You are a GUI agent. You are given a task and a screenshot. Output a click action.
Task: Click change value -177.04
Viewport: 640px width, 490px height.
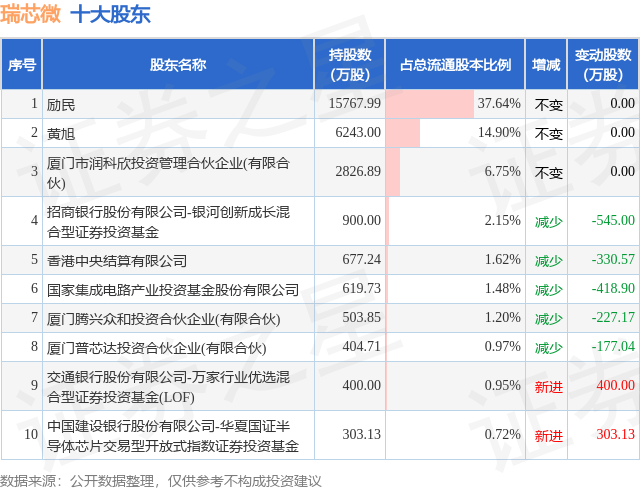pos(613,346)
